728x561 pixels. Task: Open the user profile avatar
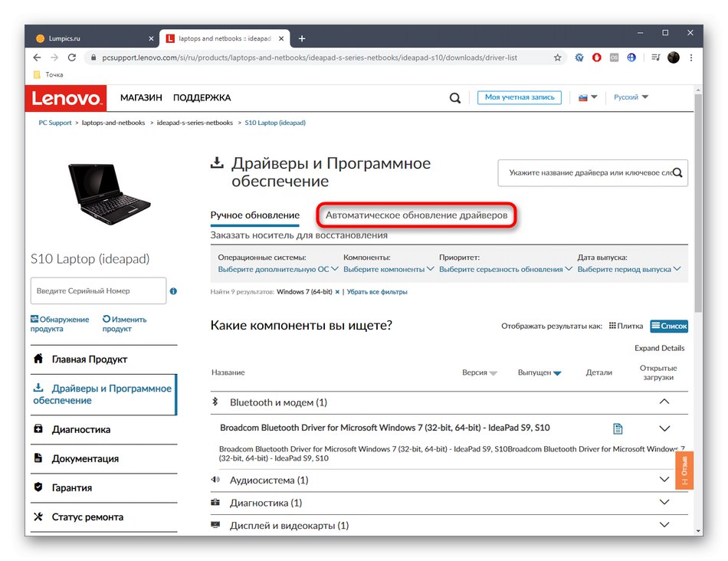[674, 57]
